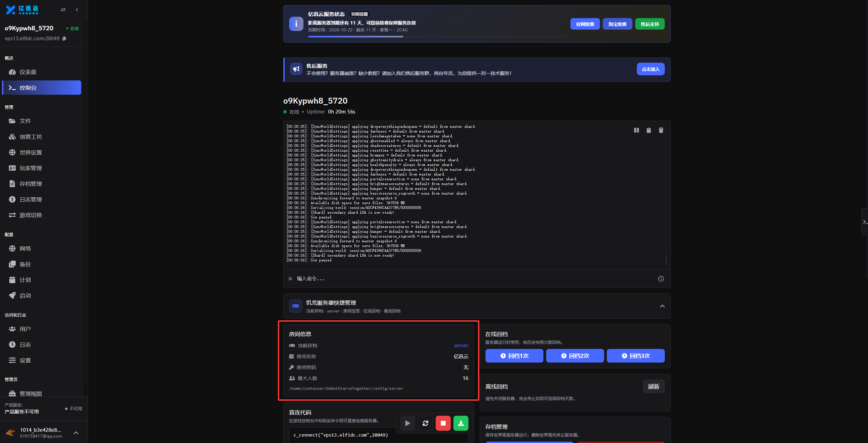Open command history clock icon
The width and height of the screenshot is (868, 443).
[x=661, y=279]
